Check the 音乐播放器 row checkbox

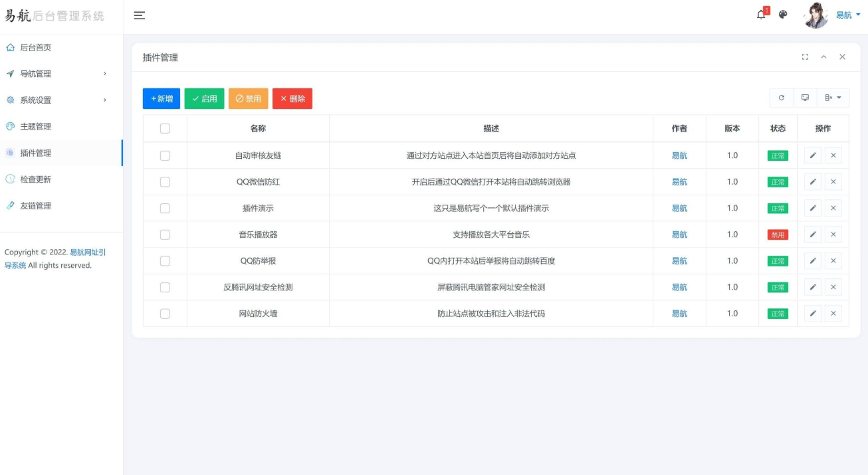pyautogui.click(x=165, y=235)
